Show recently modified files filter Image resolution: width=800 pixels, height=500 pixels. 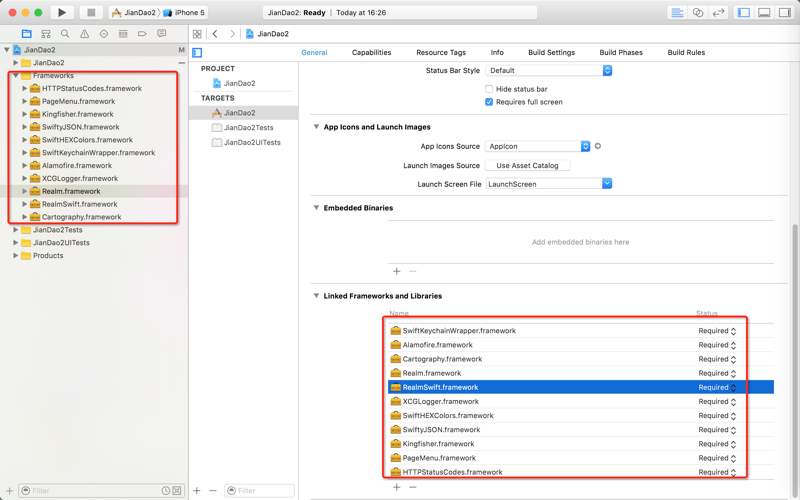pos(166,491)
